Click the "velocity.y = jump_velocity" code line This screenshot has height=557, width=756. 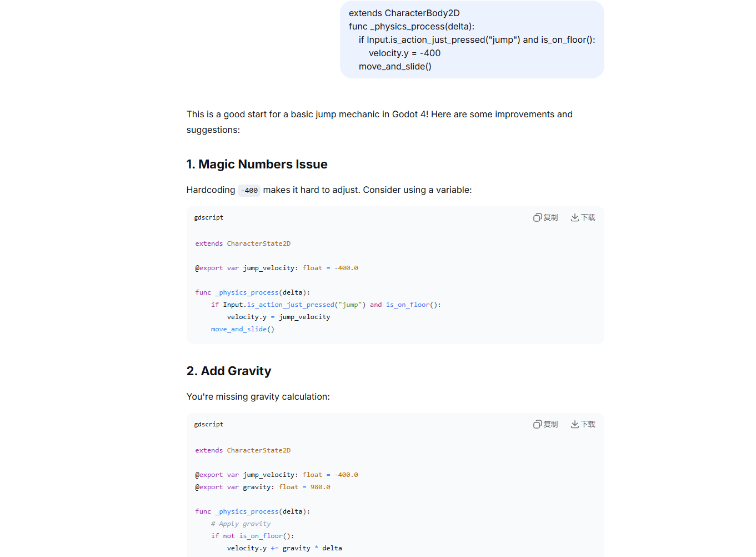click(278, 317)
